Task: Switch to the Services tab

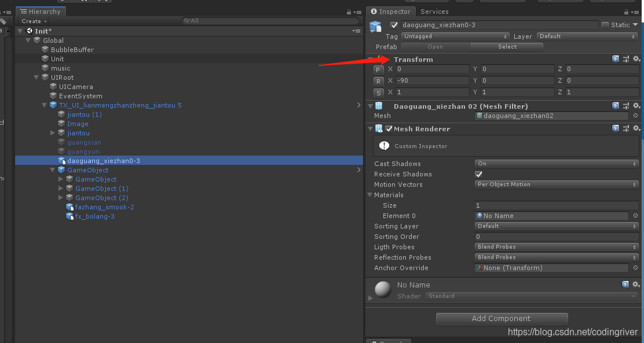Action: coord(434,12)
